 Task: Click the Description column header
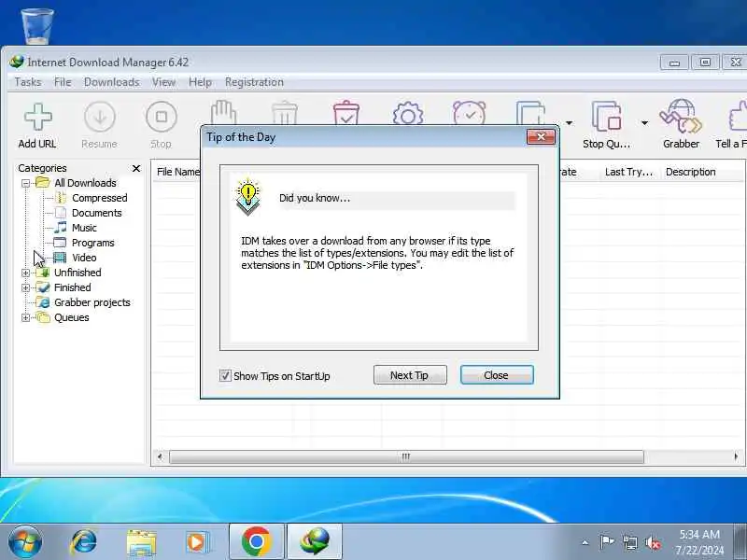pos(690,172)
